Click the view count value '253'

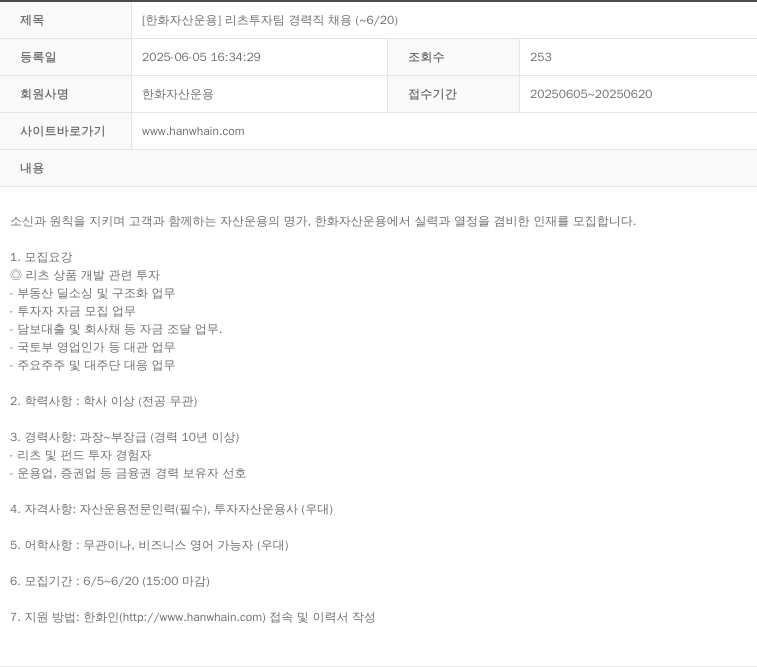click(x=541, y=57)
